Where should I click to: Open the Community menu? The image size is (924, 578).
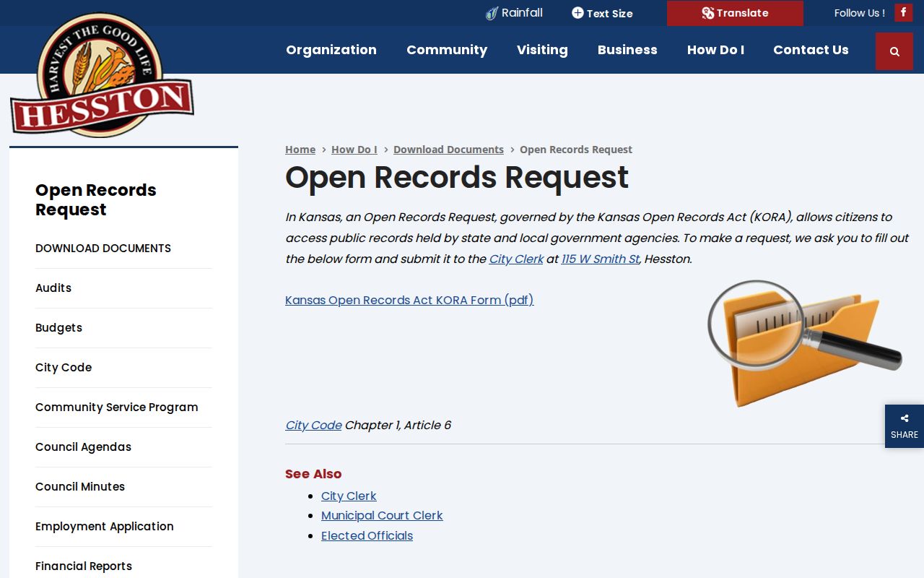tap(447, 50)
